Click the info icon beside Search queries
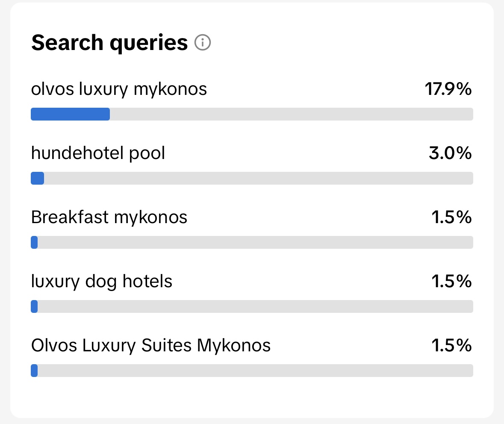The width and height of the screenshot is (504, 424). coord(203,42)
